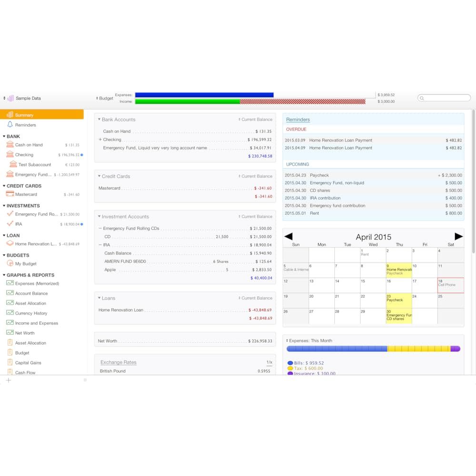Open Cash Flow report icon
Screen dimensions: 476x476
click(10, 372)
